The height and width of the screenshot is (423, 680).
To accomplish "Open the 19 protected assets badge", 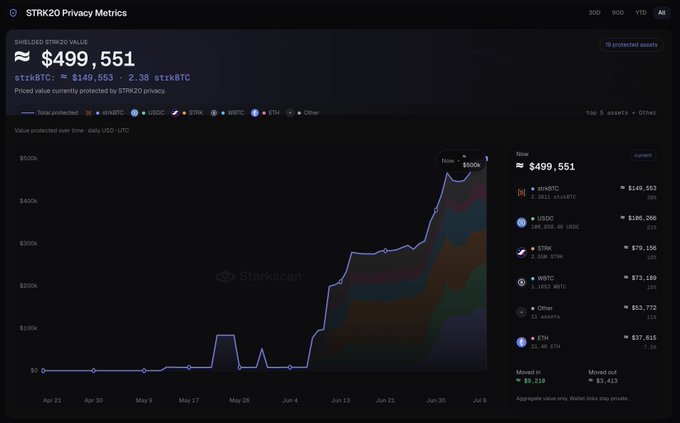I will 631,45.
